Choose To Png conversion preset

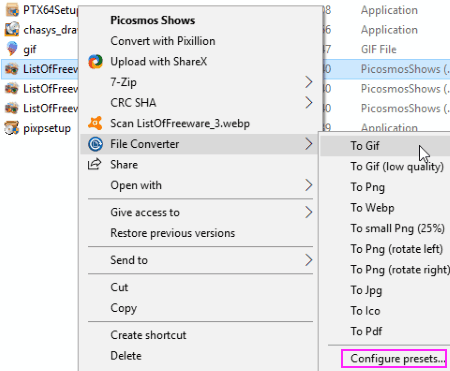tap(367, 187)
